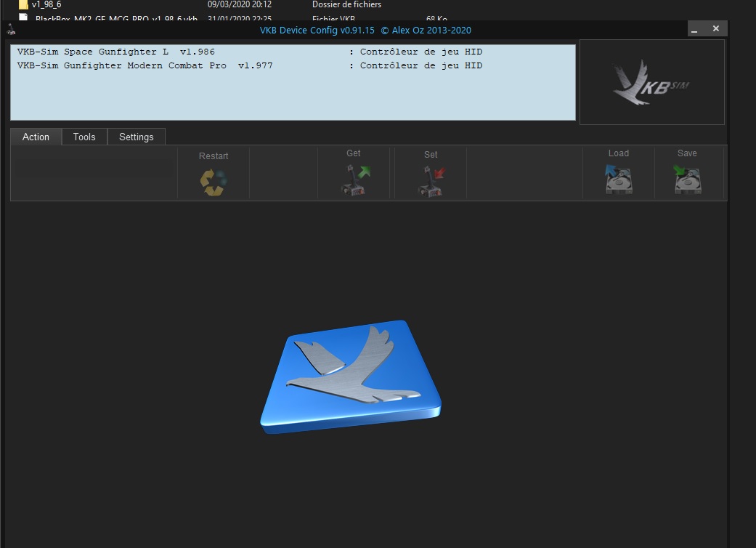756x548 pixels.
Task: Click the VKB Sim logo panel
Action: (652, 82)
